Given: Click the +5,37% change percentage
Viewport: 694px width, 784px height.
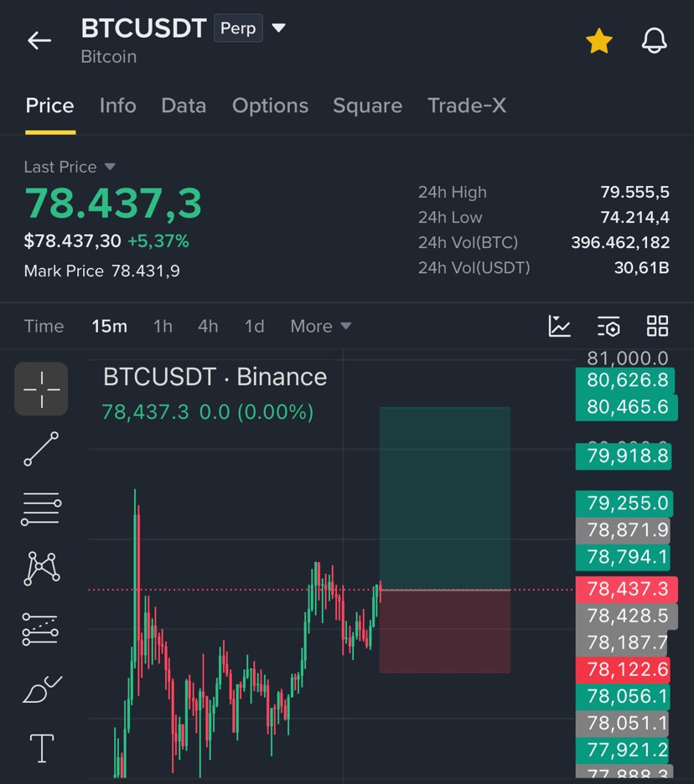Looking at the screenshot, I should (158, 241).
